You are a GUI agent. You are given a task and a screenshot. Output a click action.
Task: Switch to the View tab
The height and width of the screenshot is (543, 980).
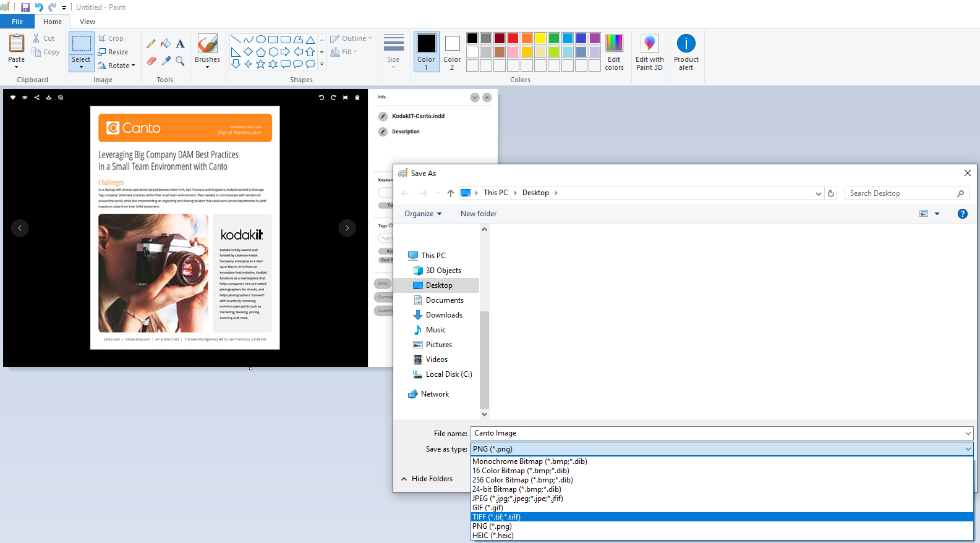pos(87,22)
